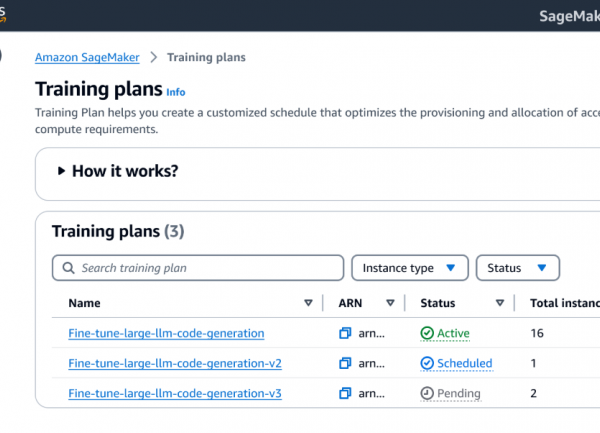Open the Instance type filter dropdown

pyautogui.click(x=410, y=268)
